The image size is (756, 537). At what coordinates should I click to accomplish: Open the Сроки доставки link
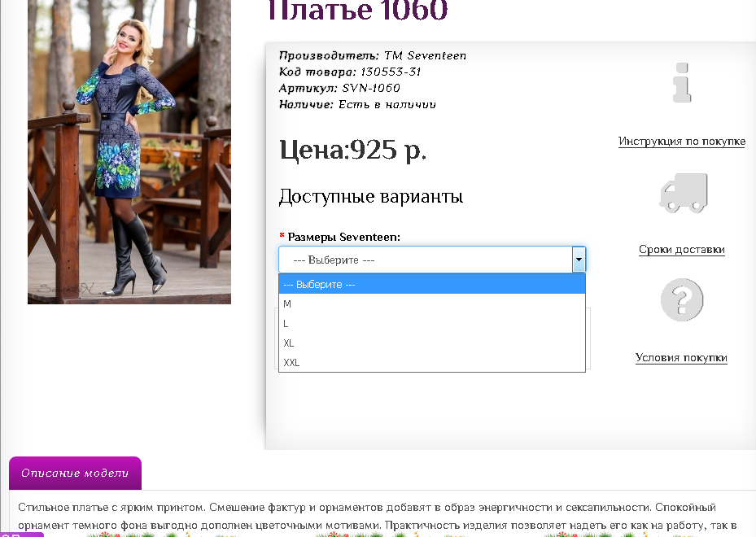click(x=682, y=250)
